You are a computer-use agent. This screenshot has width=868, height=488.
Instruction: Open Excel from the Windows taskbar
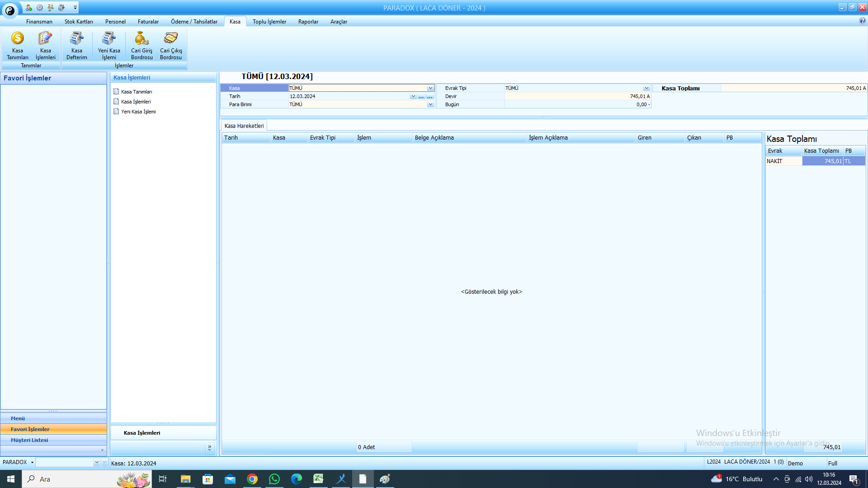pyautogui.click(x=318, y=479)
